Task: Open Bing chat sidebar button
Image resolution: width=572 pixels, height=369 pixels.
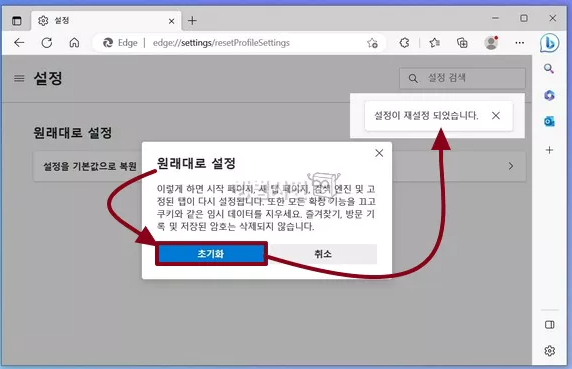Action: (x=549, y=43)
